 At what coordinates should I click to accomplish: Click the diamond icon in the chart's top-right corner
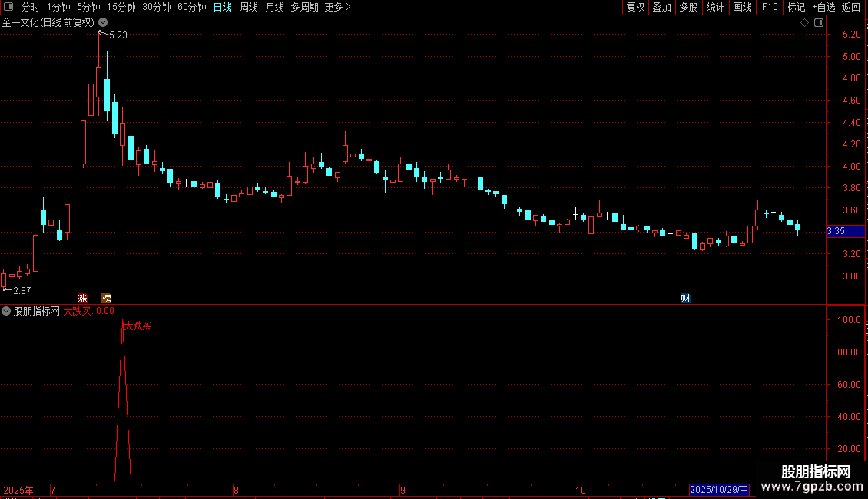pos(804,23)
